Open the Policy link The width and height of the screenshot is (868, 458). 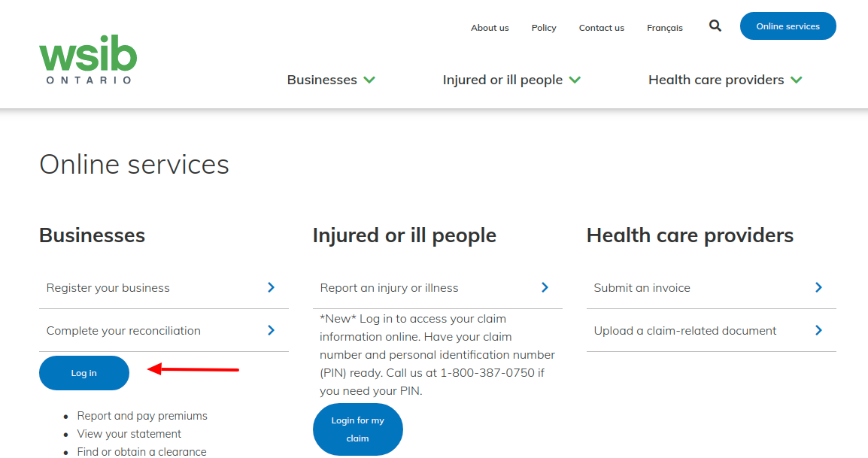point(544,28)
